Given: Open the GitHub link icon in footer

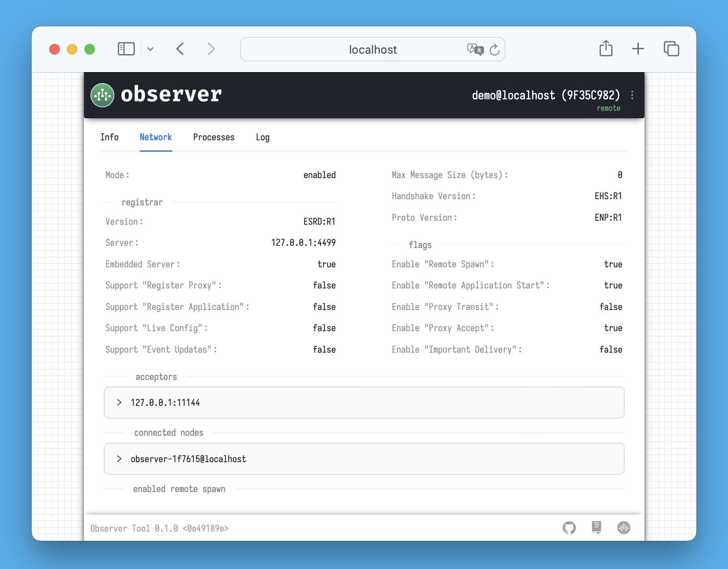Looking at the screenshot, I should tap(569, 528).
